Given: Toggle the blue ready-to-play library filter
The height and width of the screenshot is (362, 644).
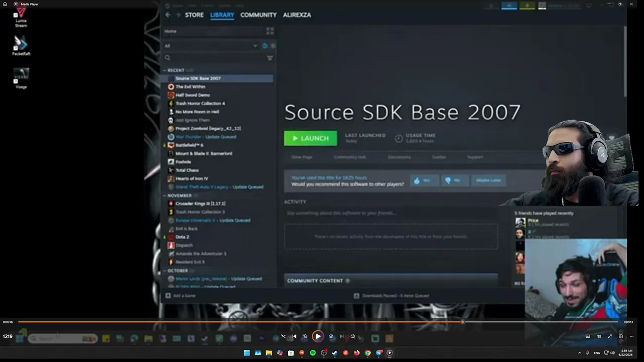Looking at the screenshot, I should (265, 46).
